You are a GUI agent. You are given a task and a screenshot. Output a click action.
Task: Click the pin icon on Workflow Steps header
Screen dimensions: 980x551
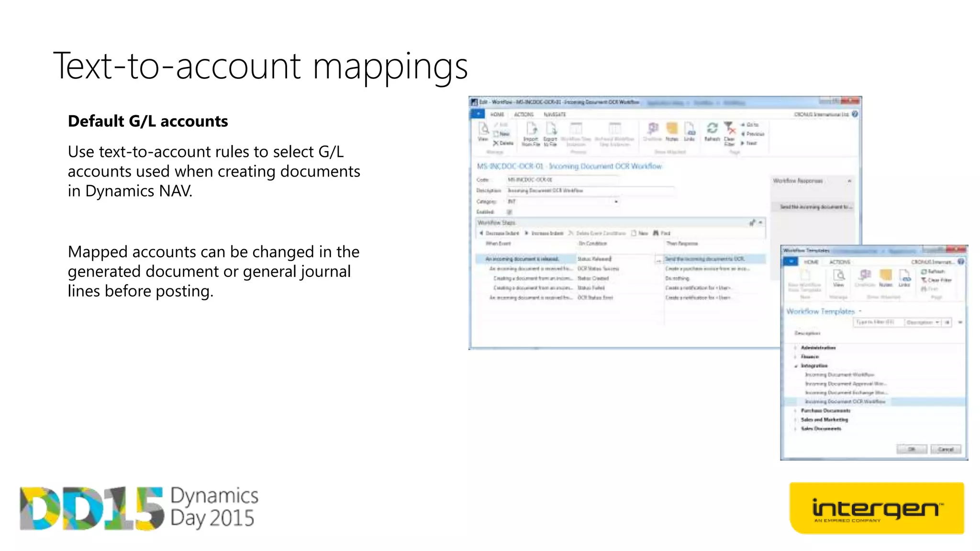(752, 222)
